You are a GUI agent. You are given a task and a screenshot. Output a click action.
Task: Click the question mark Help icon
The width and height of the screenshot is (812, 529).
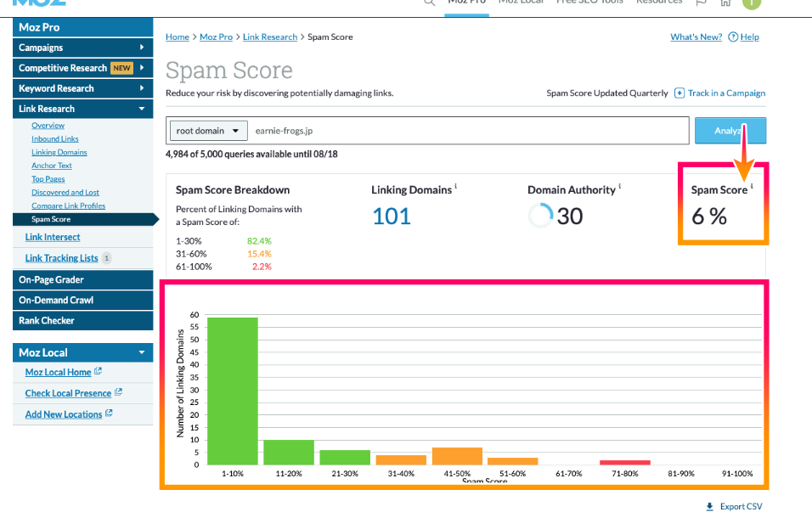(x=733, y=37)
